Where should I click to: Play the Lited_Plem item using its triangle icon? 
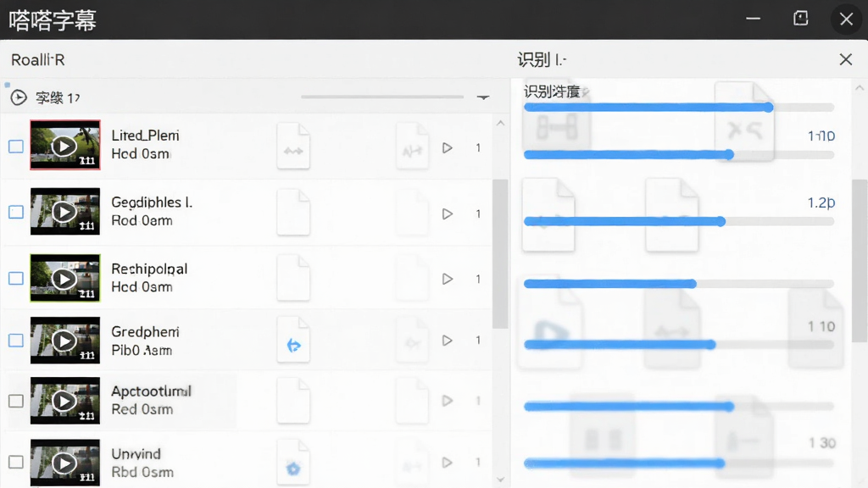448,147
